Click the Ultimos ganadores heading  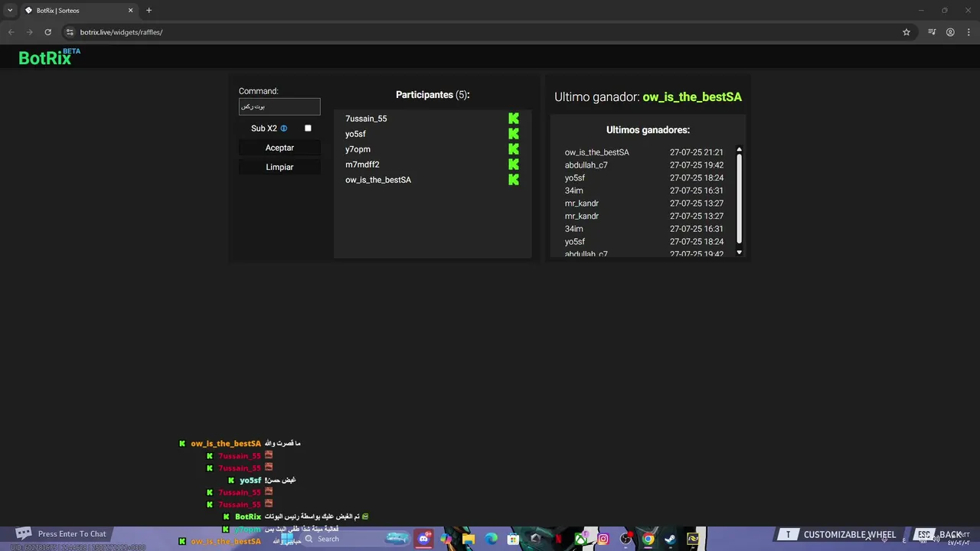coord(648,130)
